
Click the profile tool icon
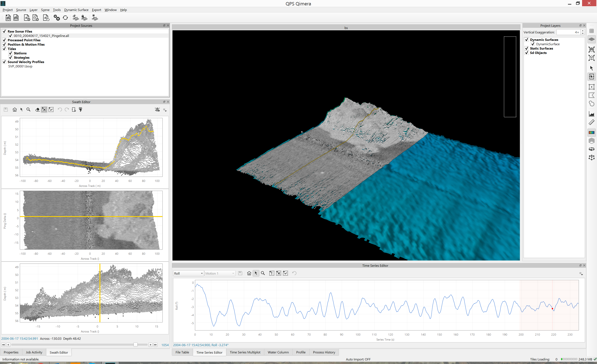[x=591, y=114]
